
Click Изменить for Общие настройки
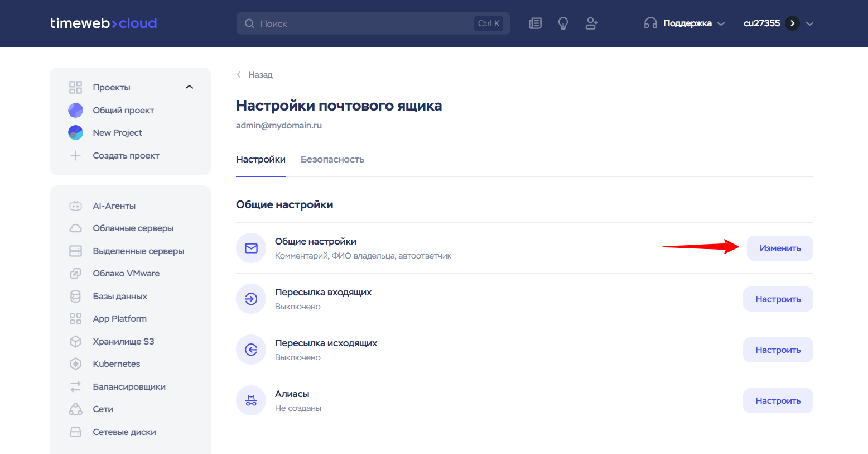tap(779, 248)
